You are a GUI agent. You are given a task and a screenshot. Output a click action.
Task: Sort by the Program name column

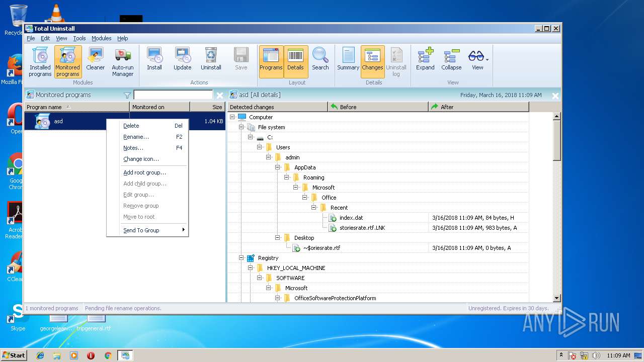[76, 107]
